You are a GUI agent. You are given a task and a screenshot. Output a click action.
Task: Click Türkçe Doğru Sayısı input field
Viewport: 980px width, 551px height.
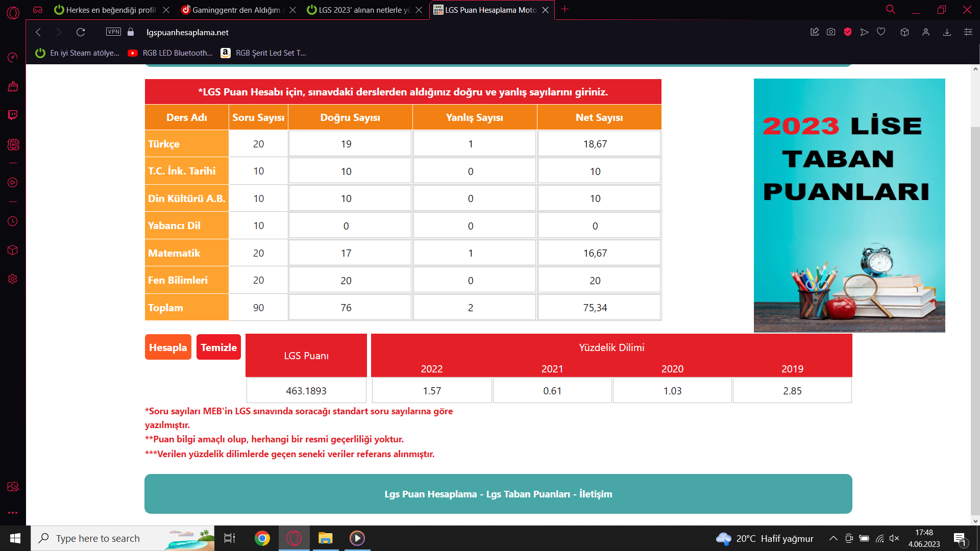(350, 144)
